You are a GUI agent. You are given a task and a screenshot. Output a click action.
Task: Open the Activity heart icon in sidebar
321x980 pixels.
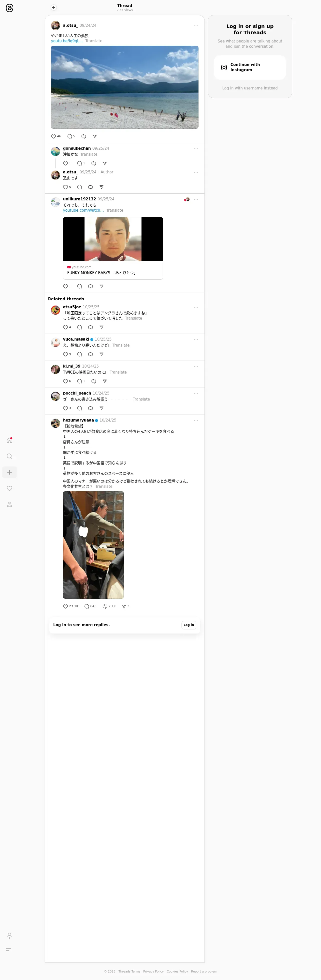tap(9, 488)
